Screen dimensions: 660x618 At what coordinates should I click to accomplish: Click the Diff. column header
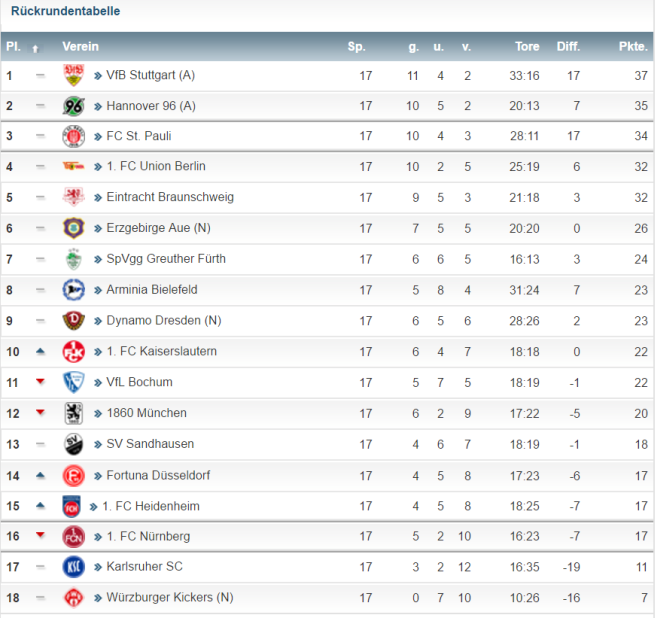pos(568,46)
